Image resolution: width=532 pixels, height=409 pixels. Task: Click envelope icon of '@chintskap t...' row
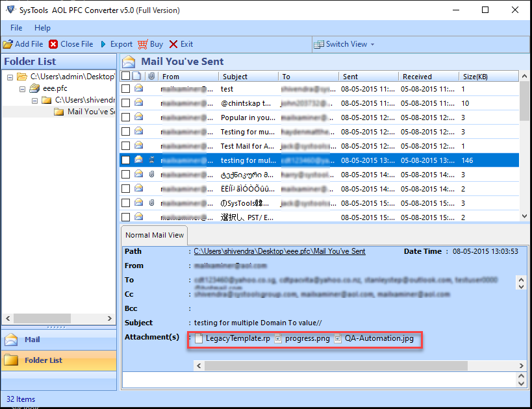pos(138,103)
